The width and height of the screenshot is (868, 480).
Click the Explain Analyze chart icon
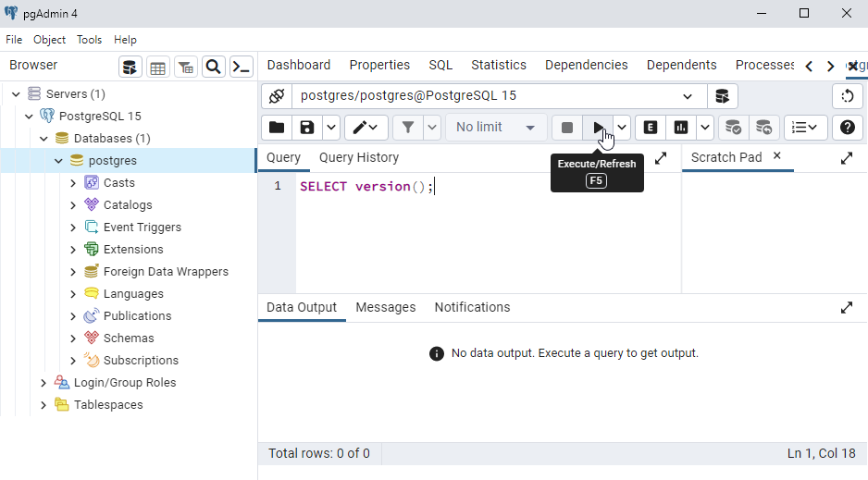click(x=681, y=128)
